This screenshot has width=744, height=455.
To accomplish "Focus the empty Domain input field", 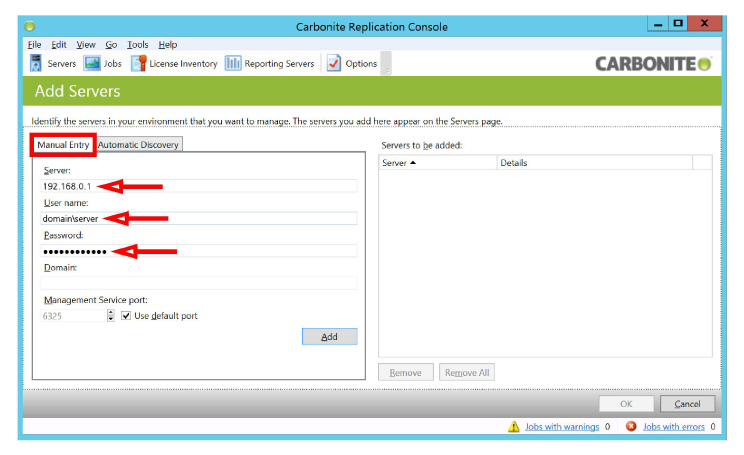I will tap(199, 283).
